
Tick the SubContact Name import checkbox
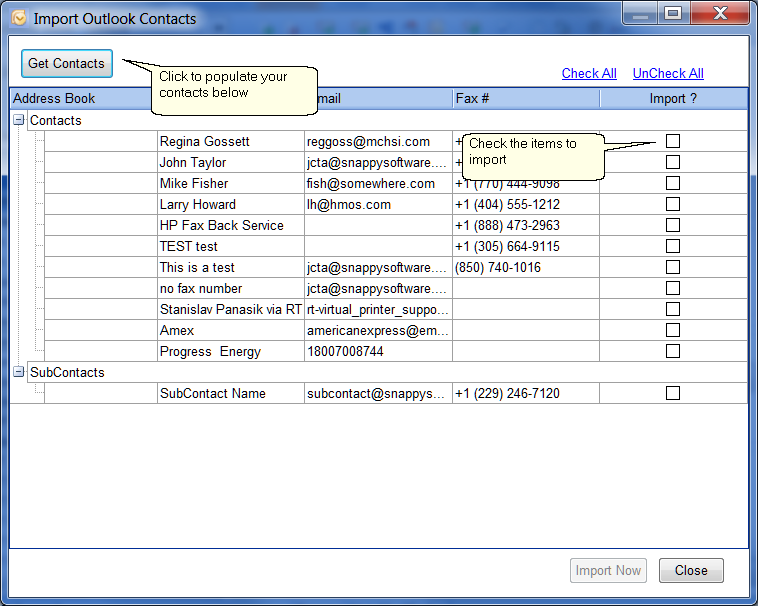pyautogui.click(x=673, y=393)
